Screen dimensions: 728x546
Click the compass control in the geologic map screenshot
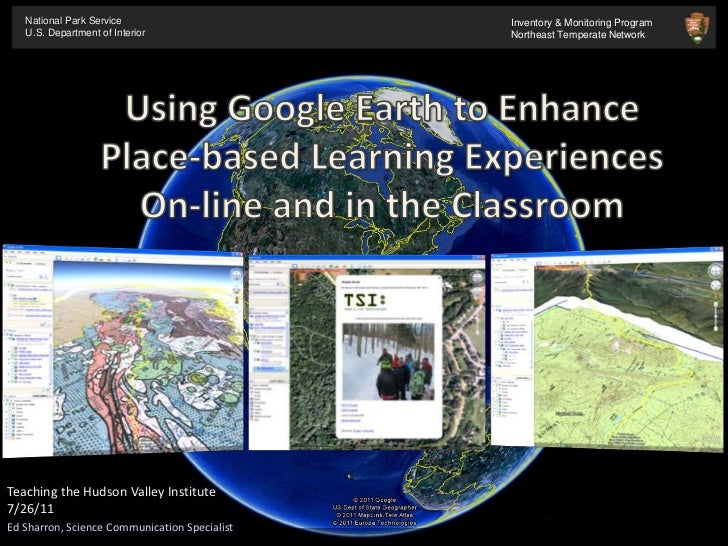coord(237,276)
